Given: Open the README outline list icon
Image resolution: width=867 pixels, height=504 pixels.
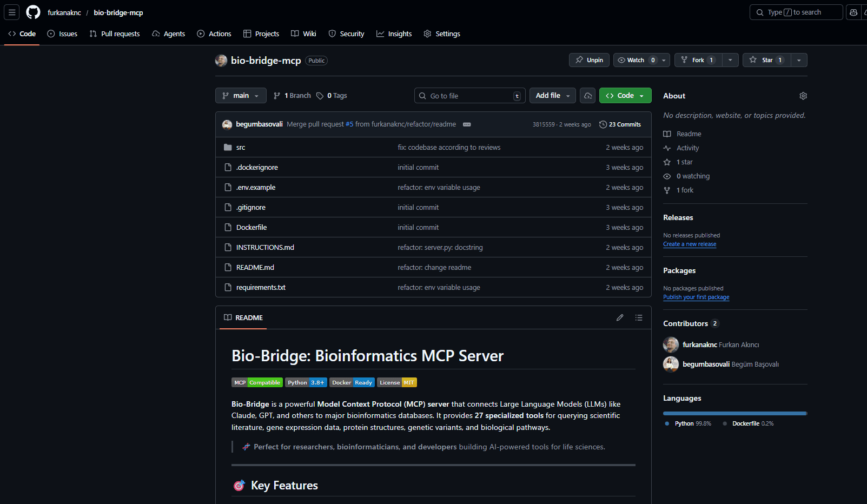Looking at the screenshot, I should [639, 317].
